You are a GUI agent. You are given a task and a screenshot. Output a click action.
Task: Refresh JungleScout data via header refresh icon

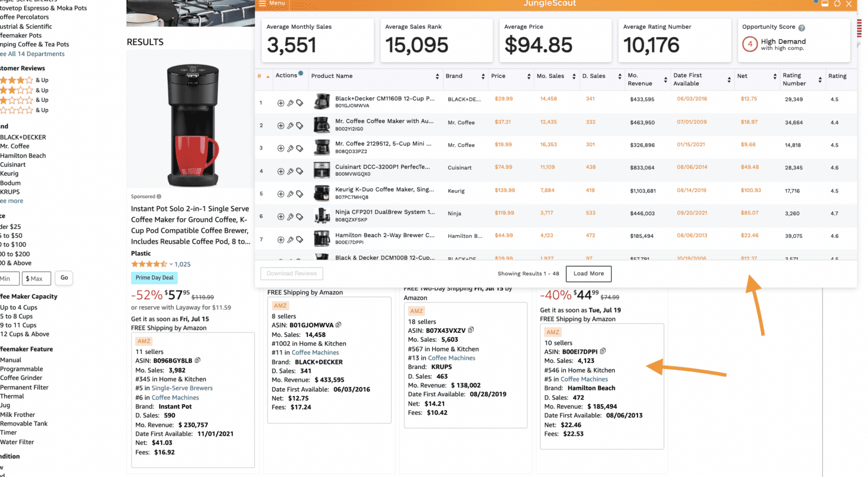pos(837,4)
